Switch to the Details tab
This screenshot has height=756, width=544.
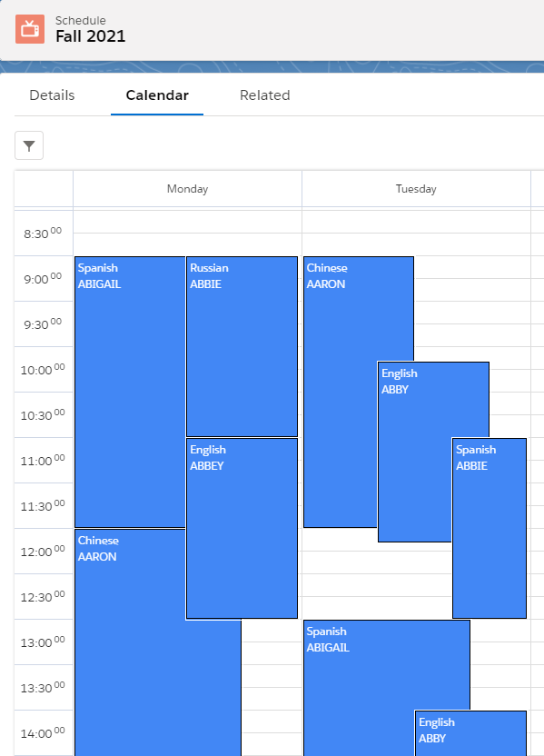pos(52,95)
